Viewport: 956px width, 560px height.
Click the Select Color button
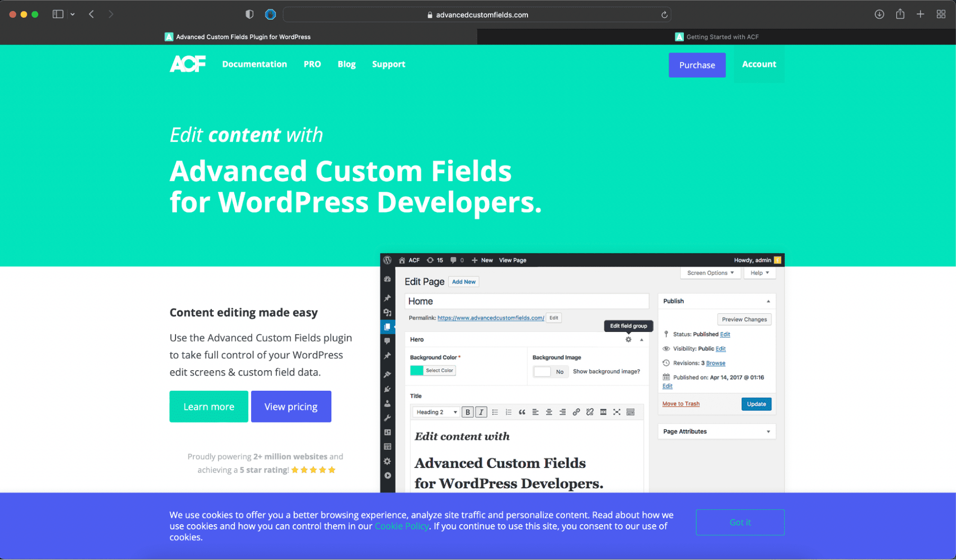click(439, 371)
